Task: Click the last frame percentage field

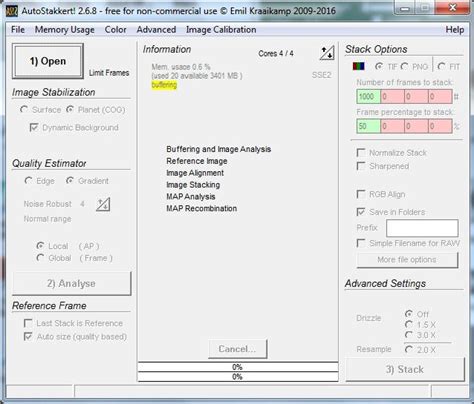Action: point(440,126)
